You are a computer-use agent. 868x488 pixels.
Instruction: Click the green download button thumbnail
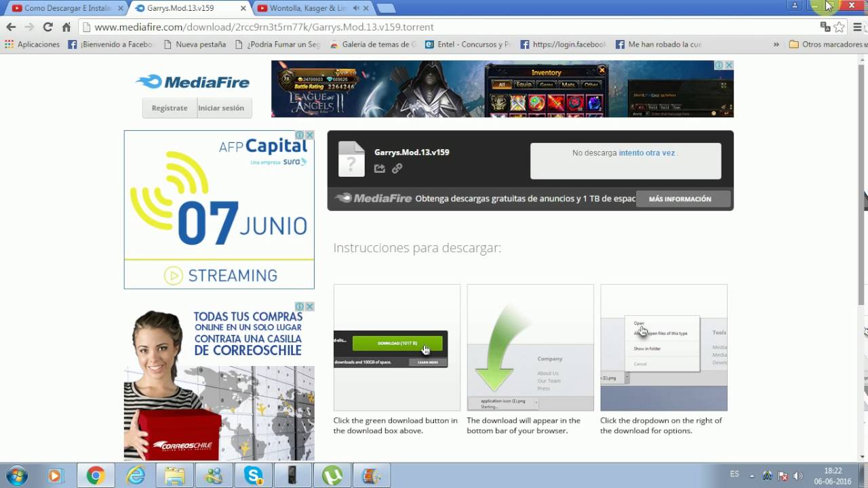point(397,347)
